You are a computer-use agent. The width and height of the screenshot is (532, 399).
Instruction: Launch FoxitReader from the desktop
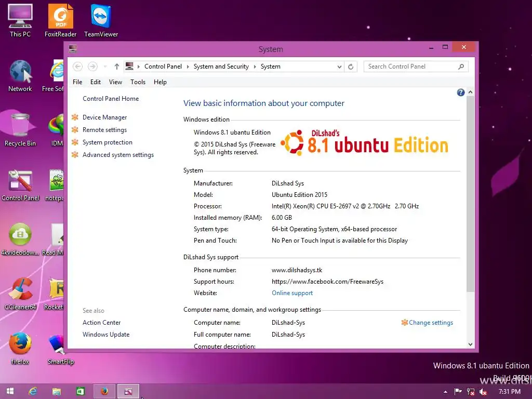tap(60, 20)
